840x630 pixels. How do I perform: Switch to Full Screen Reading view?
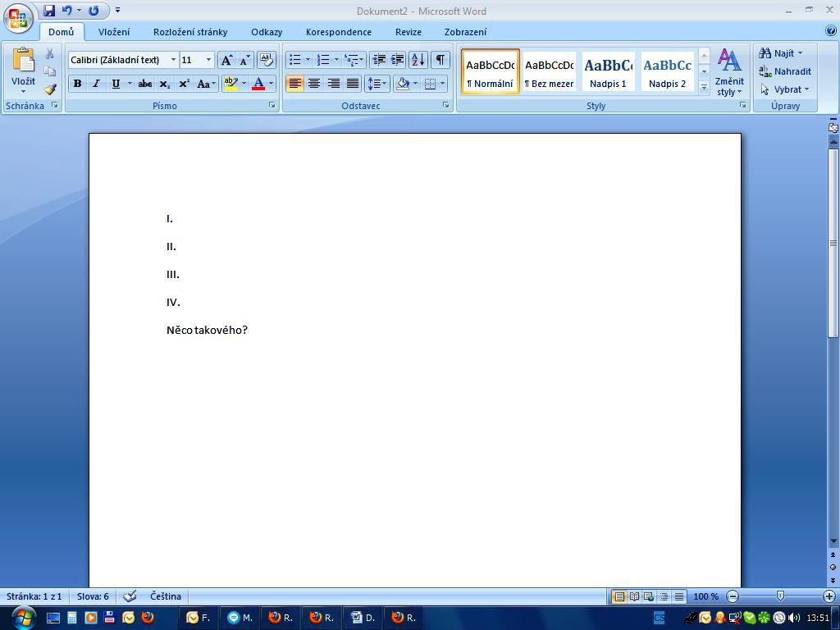[634, 596]
